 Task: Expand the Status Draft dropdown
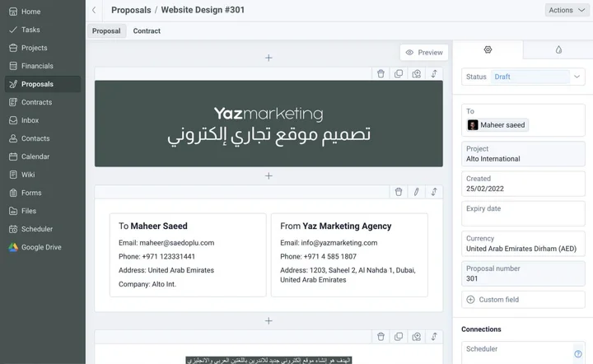(x=577, y=77)
